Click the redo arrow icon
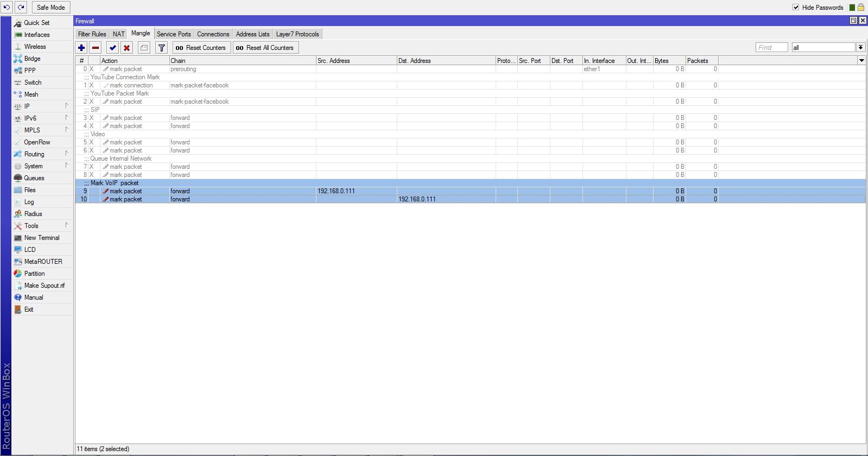 tap(21, 8)
